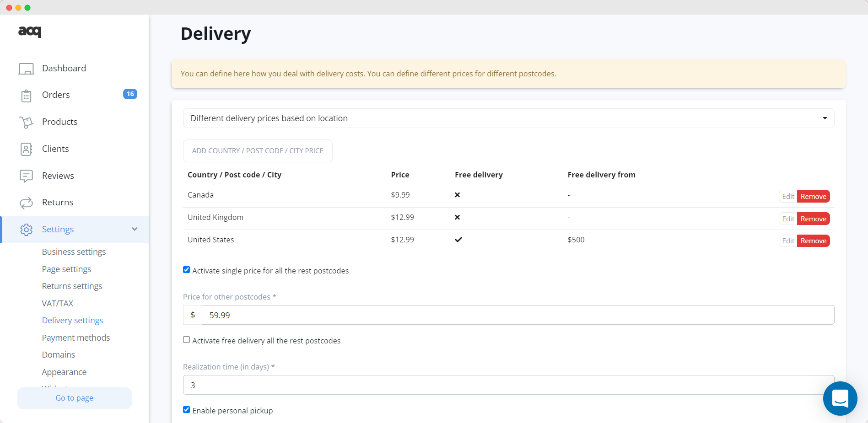Viewport: 868px width, 423px height.
Task: Open VAT/TAX submenu
Action: pyautogui.click(x=57, y=303)
